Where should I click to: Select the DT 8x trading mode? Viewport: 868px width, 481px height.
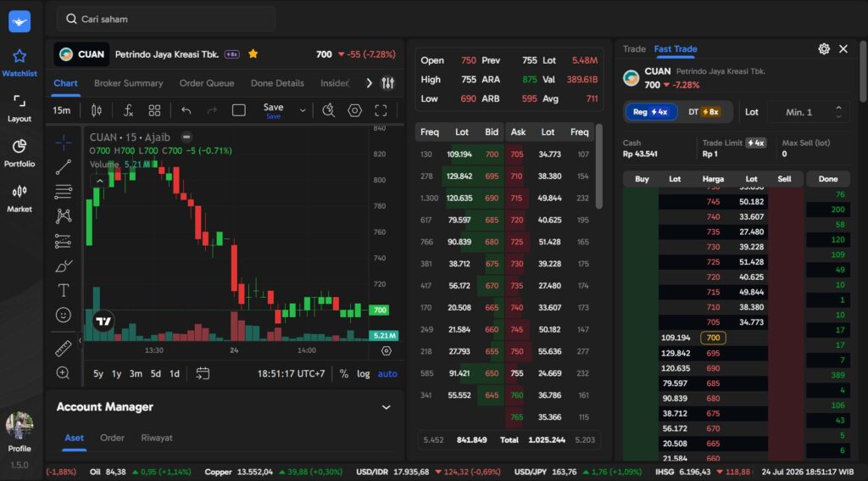point(704,112)
